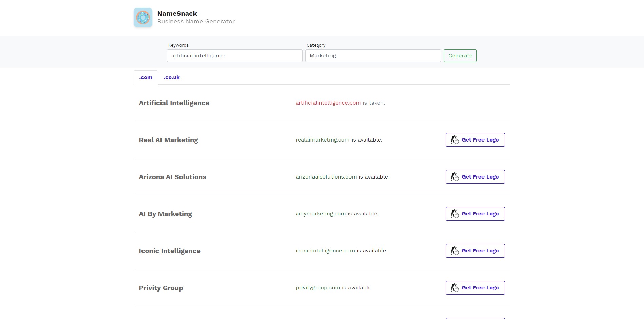This screenshot has height=319, width=644.
Task: Open the privitygroup.com domain link
Action: (x=318, y=288)
